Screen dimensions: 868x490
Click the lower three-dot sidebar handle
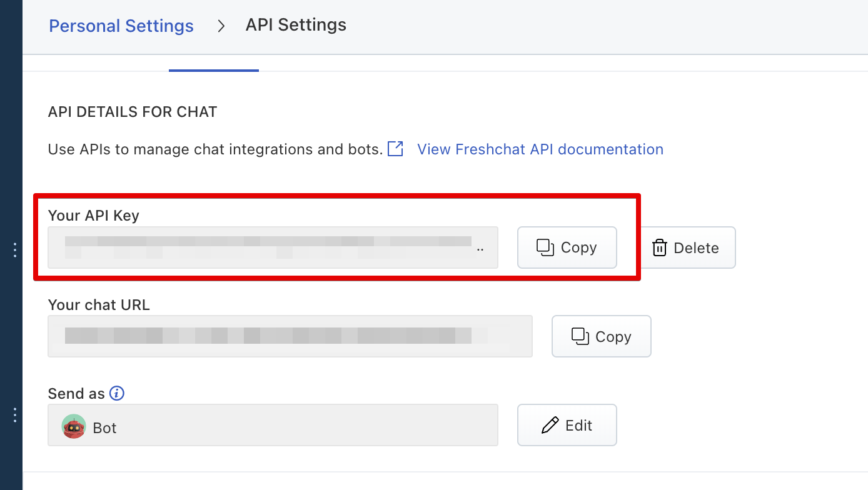pyautogui.click(x=15, y=415)
